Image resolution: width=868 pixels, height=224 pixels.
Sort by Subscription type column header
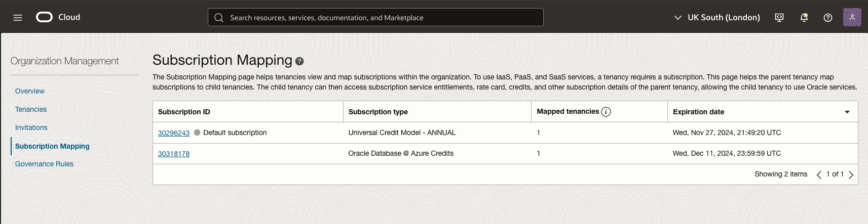click(378, 112)
